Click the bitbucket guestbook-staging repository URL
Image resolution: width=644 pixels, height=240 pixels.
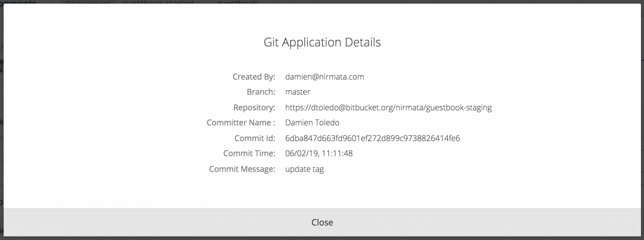tap(388, 107)
